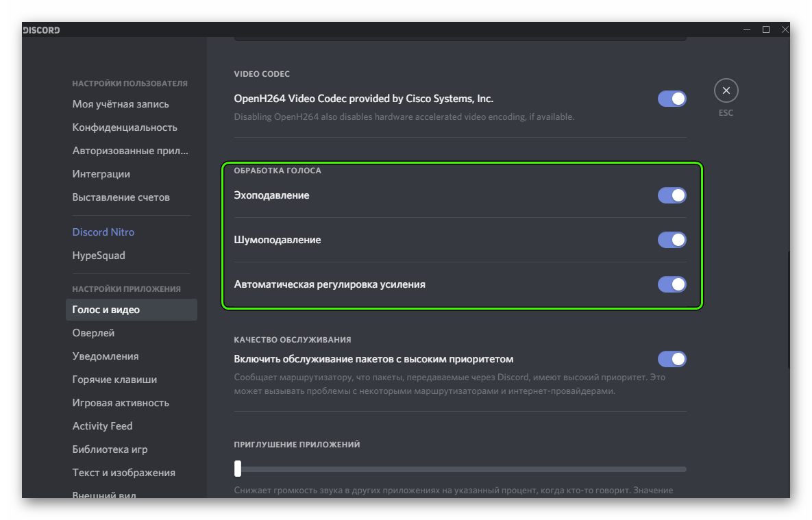Image resolution: width=812 pixels, height=520 pixels.
Task: Go to Интеграции section
Action: click(x=101, y=174)
